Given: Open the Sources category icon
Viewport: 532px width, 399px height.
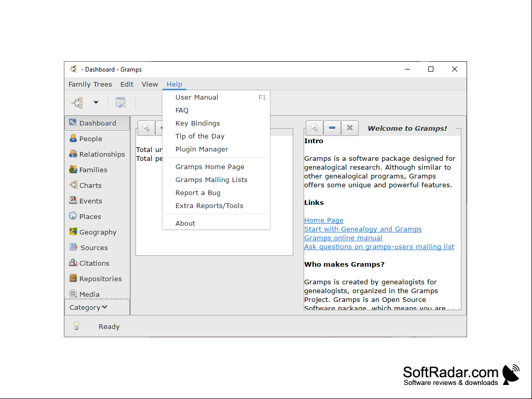Looking at the screenshot, I should (x=73, y=247).
